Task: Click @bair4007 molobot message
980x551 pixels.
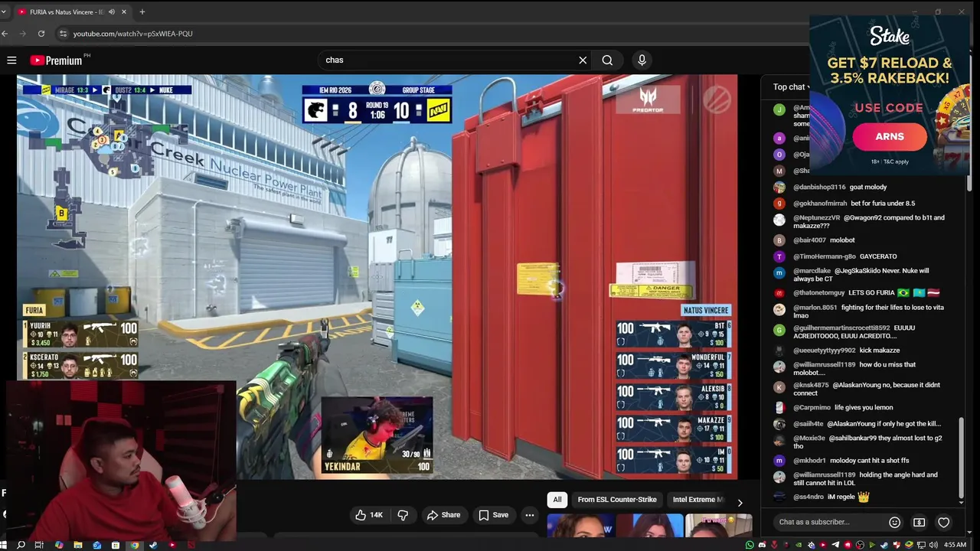Action: tap(842, 240)
